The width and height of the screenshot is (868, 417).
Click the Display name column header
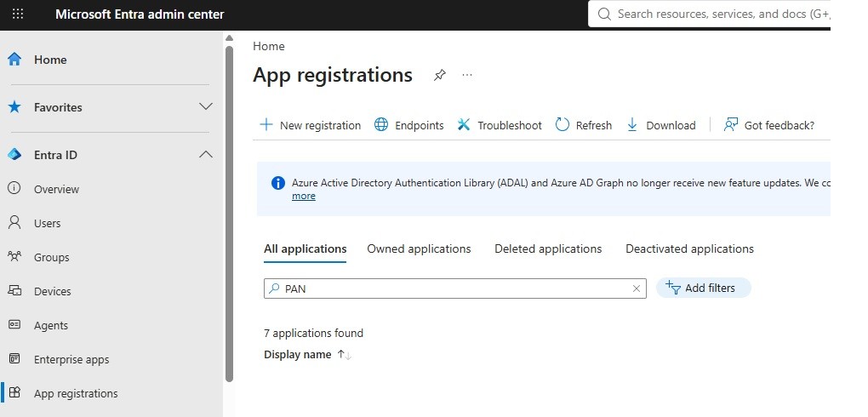(x=297, y=355)
